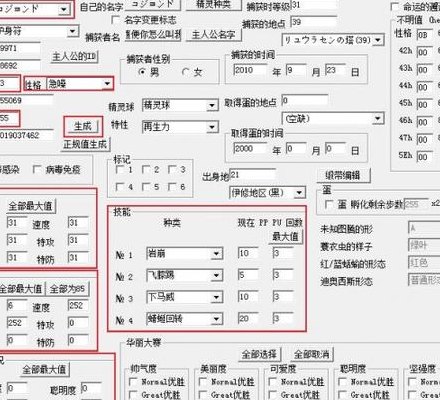This screenshot has height=400, width=440.
Task: Check Normal优胜 under 可爱度
Action: (x=272, y=382)
